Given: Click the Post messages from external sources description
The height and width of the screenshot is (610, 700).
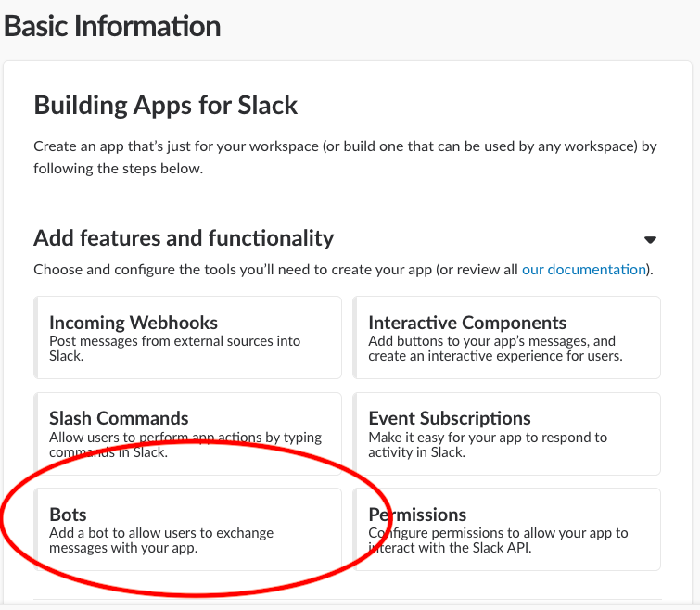Looking at the screenshot, I should coord(174,348).
